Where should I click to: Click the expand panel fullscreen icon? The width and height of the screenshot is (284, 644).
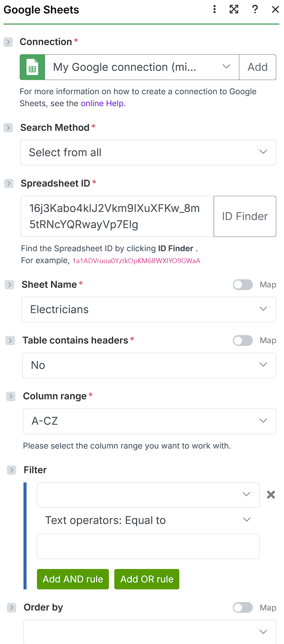(x=234, y=9)
